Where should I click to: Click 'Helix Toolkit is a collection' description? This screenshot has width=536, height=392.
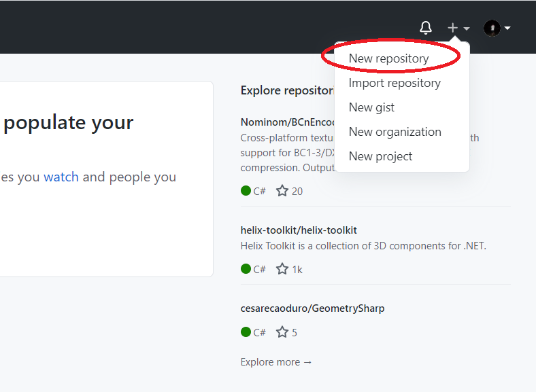coord(363,246)
